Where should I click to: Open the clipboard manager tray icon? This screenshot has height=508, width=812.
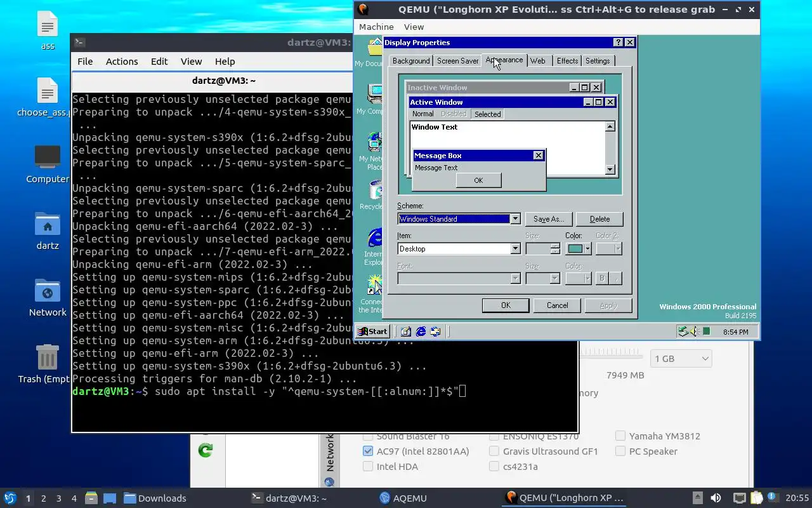pyautogui.click(x=756, y=498)
